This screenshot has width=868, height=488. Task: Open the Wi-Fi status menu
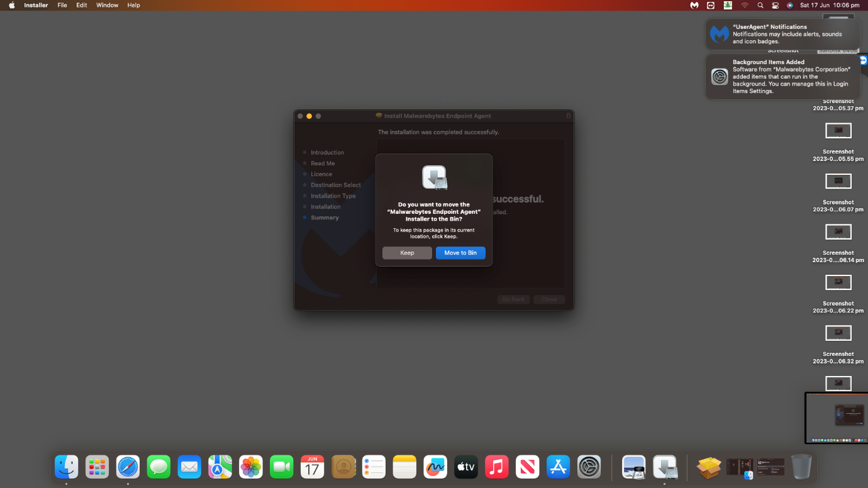tap(745, 5)
